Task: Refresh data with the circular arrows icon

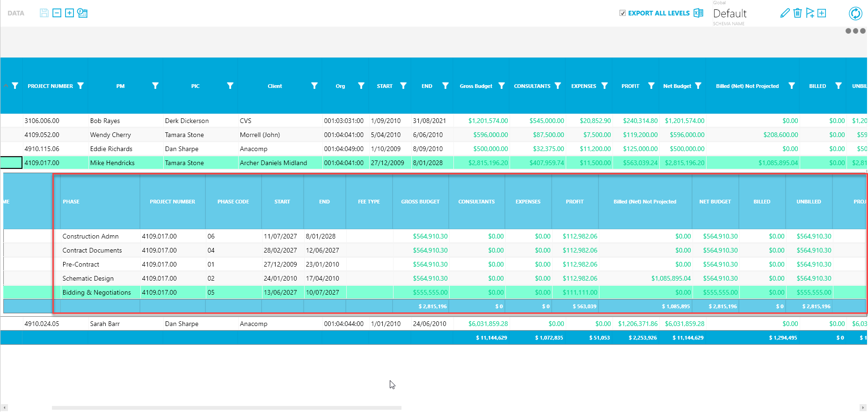Action: click(x=855, y=14)
